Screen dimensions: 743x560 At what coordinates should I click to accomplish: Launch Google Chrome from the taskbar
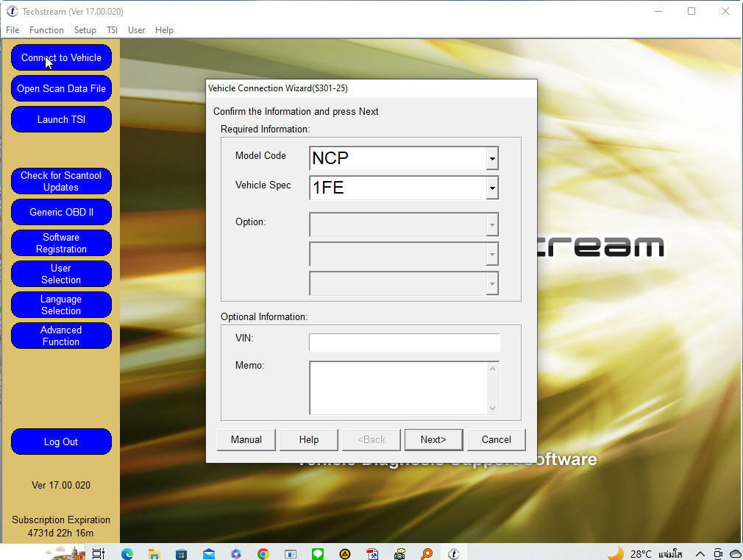tap(263, 553)
